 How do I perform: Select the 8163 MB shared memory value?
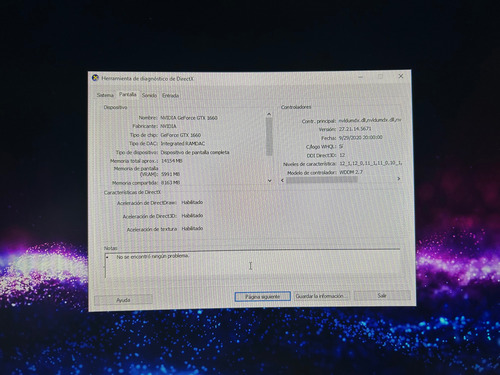(170, 183)
